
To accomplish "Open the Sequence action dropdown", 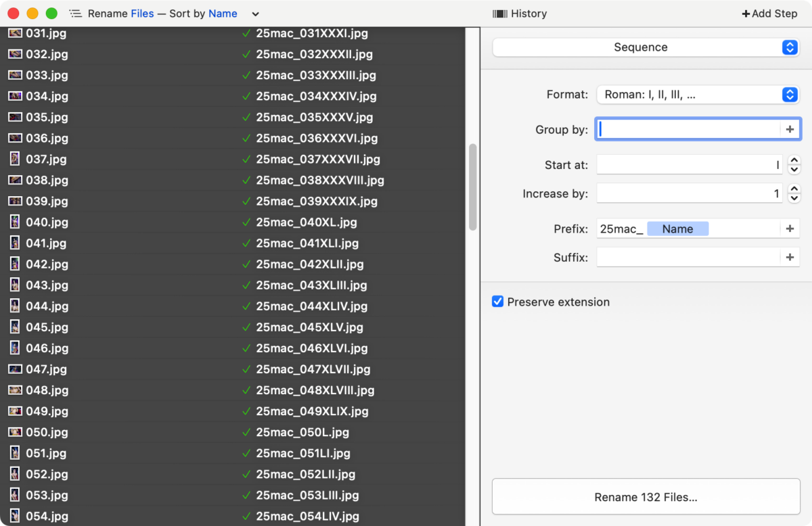I will [646, 47].
